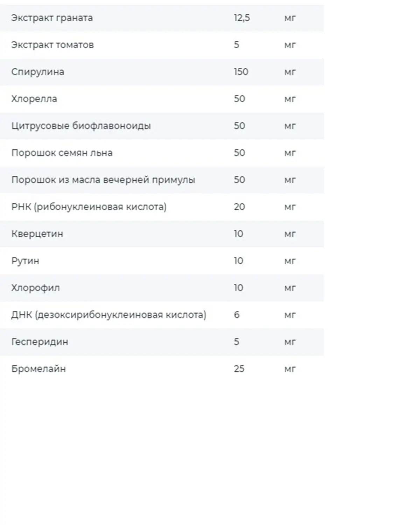Screen dimensions: 420x525
Task: Click the мг unit in Экстракт граната row
Action: coord(290,18)
